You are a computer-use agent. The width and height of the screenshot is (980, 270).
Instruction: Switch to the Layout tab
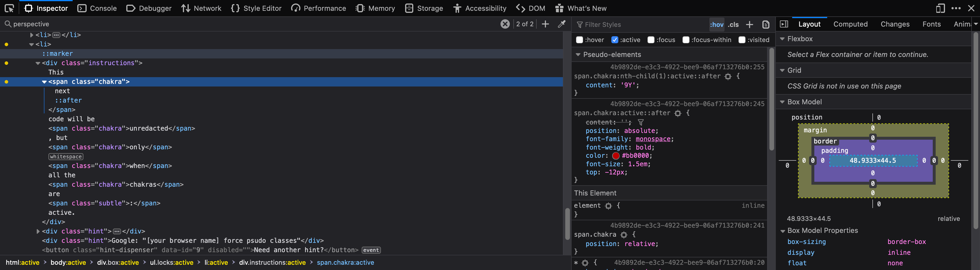coord(809,24)
